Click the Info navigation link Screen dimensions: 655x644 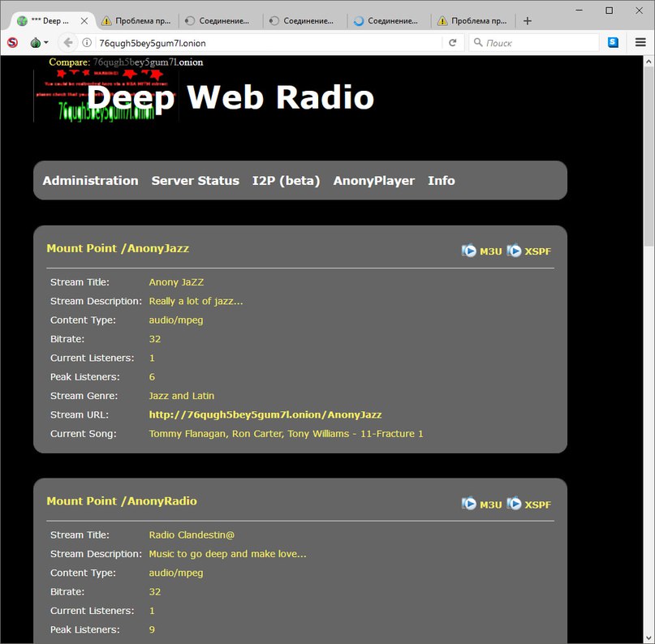tap(441, 181)
